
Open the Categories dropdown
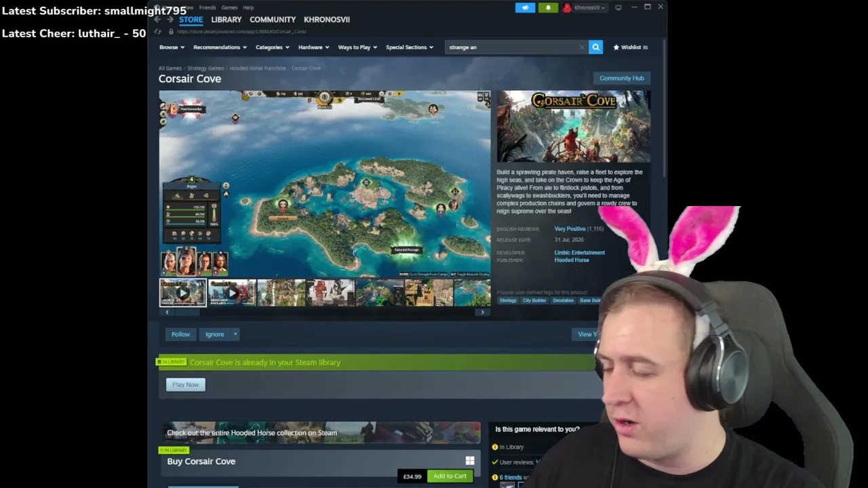[273, 47]
